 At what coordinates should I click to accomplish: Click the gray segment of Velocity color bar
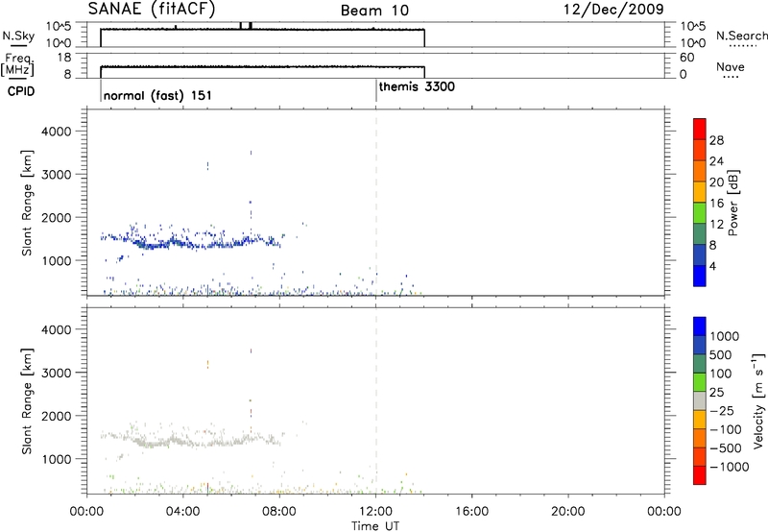point(700,400)
